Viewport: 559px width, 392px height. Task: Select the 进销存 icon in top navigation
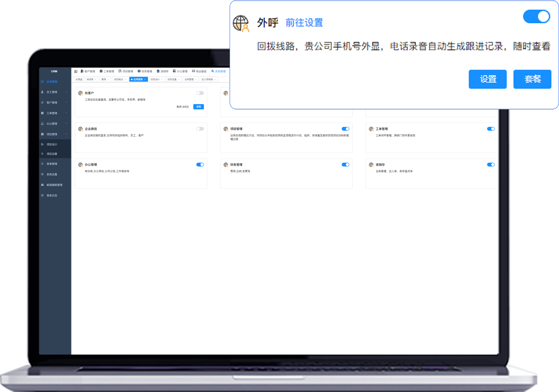158,71
